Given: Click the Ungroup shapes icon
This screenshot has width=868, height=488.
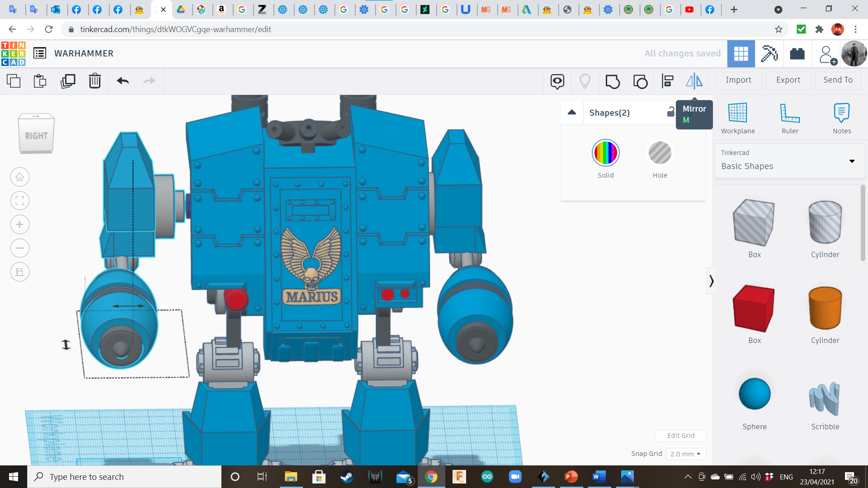Looking at the screenshot, I should click(x=640, y=81).
